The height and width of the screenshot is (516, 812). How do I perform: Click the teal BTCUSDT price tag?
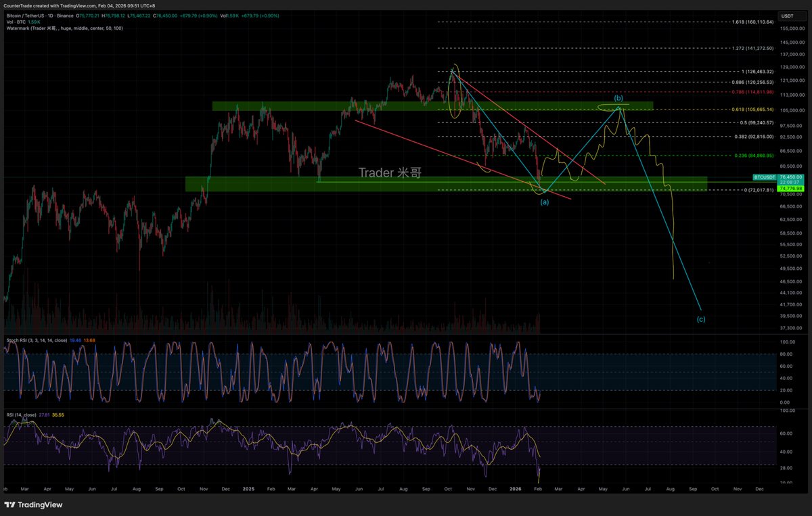tap(765, 176)
